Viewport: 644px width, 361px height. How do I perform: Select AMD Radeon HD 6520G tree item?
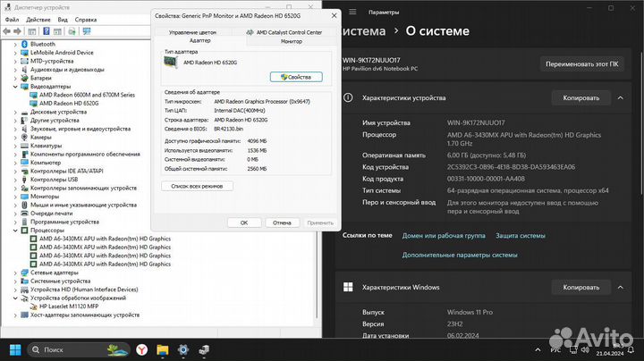69,104
